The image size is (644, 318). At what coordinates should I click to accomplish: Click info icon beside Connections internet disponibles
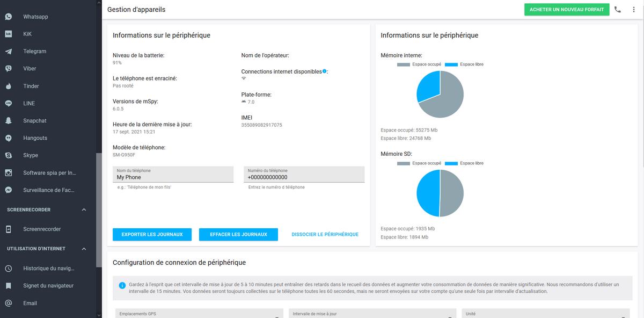point(325,71)
